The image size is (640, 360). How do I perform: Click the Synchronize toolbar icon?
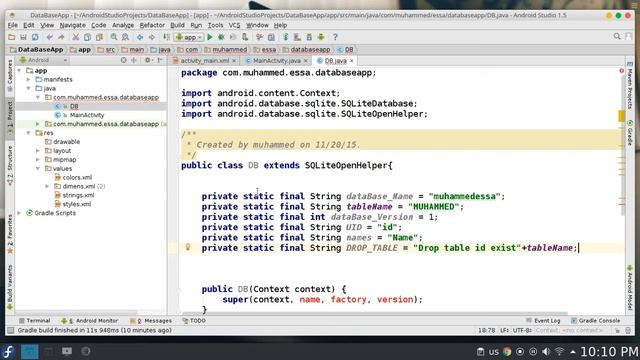35,37
